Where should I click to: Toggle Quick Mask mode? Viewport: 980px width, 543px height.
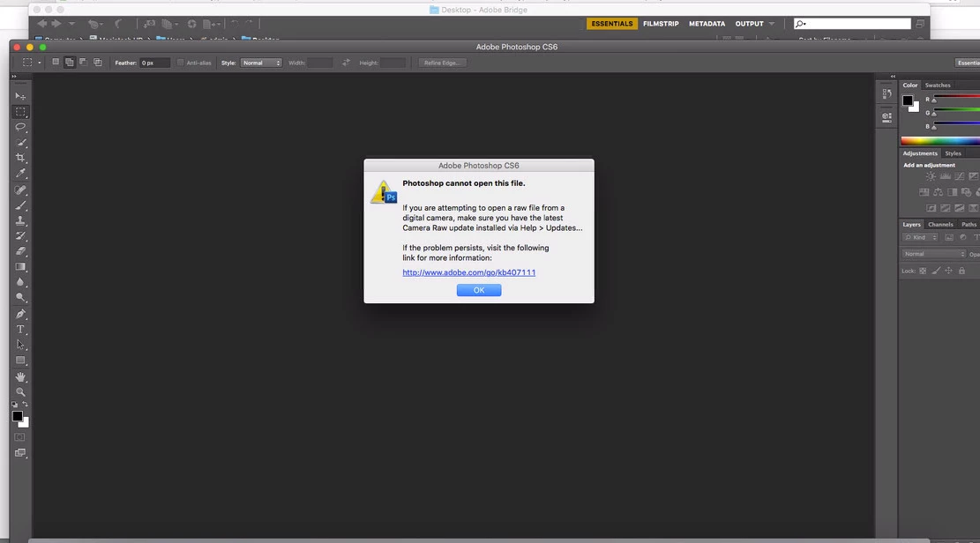[x=20, y=437]
